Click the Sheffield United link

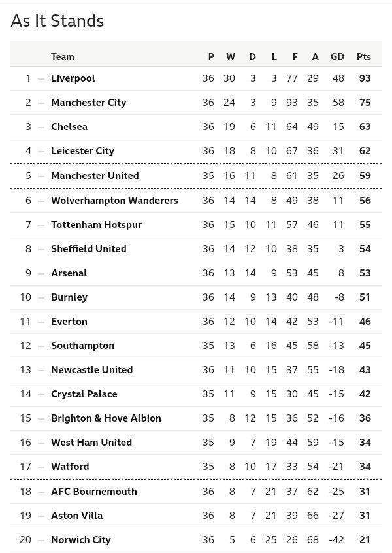(89, 249)
